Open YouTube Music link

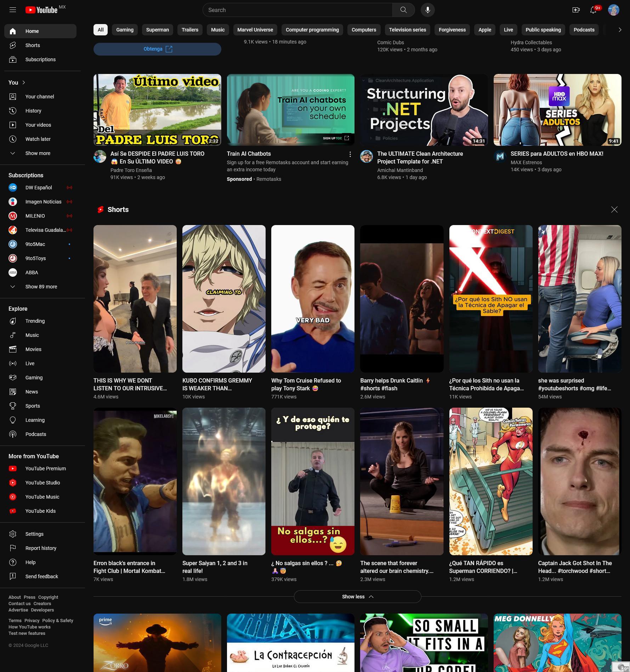pos(40,497)
